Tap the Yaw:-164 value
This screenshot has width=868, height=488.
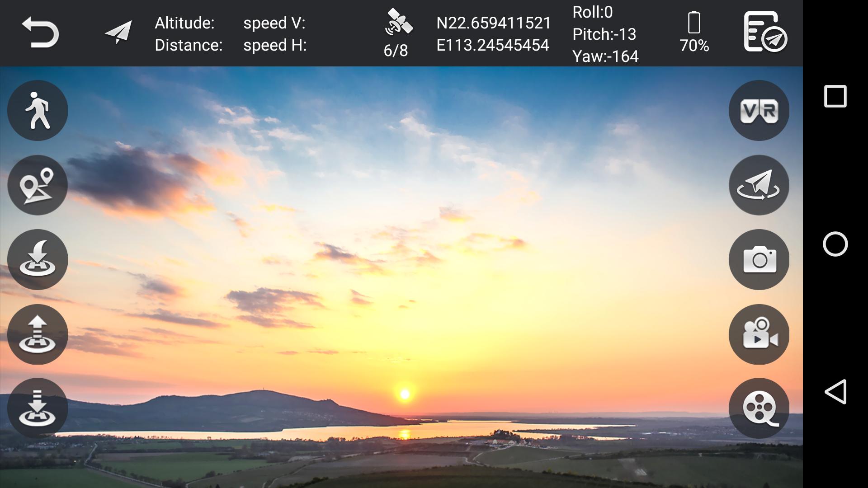click(605, 56)
